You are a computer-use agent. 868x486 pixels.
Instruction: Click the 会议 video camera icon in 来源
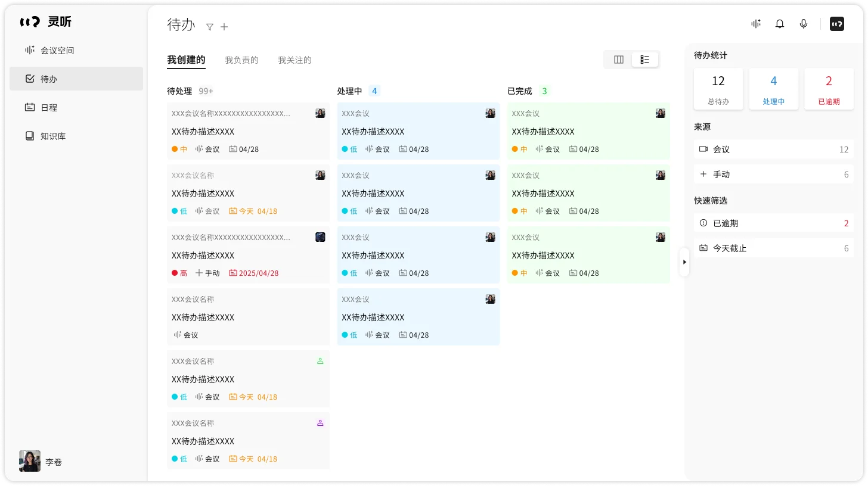click(703, 149)
